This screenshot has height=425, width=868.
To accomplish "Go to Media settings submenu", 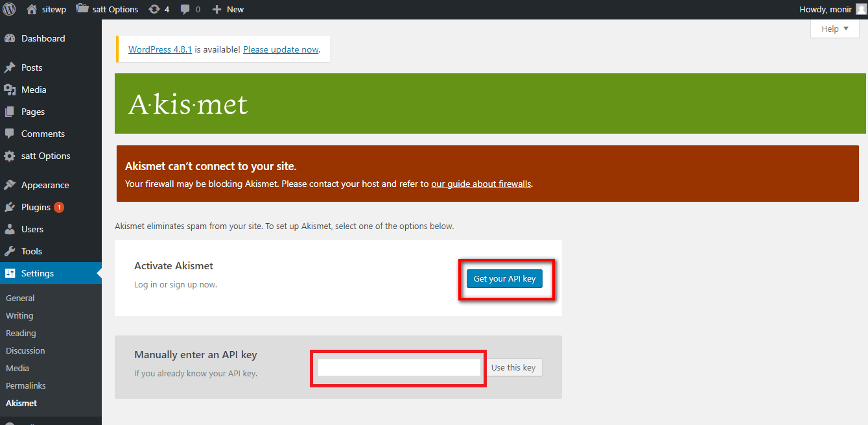I will click(x=18, y=368).
